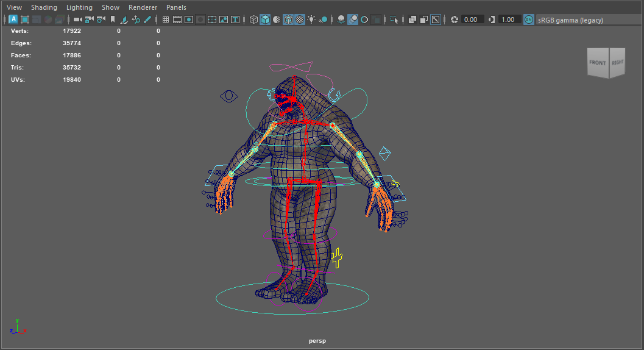Screen dimensions: 644x350
Task: Click the Isolate Select icon
Action: tap(394, 20)
